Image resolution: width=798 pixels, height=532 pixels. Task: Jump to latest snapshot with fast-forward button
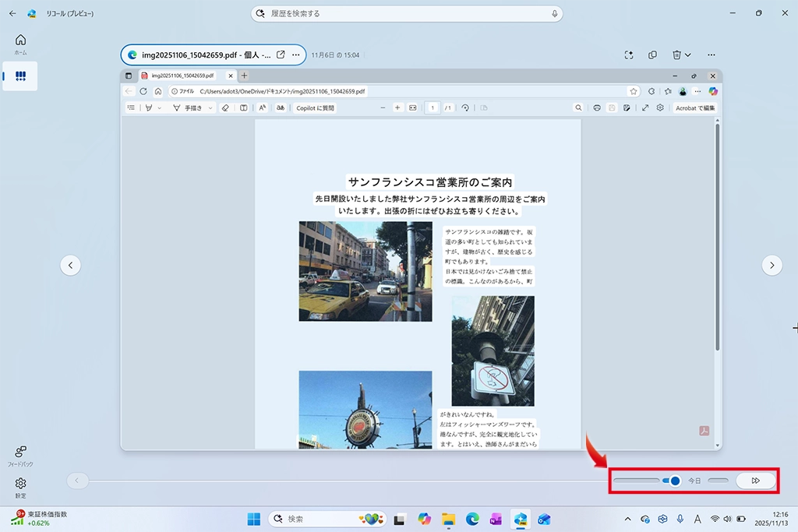755,481
